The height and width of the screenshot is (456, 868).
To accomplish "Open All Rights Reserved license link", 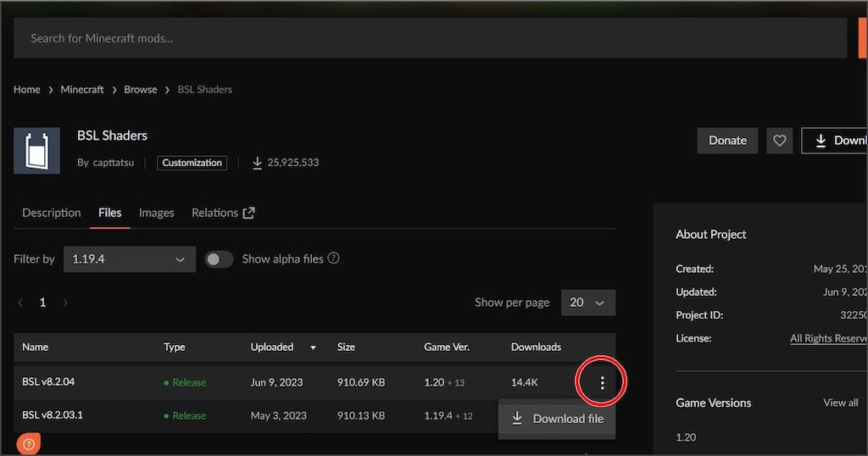I will pos(828,338).
